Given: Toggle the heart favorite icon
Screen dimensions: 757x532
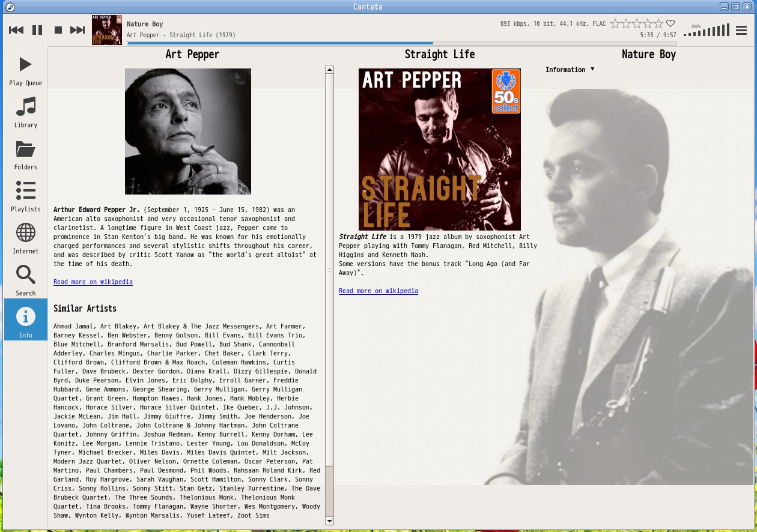Looking at the screenshot, I should coord(670,24).
